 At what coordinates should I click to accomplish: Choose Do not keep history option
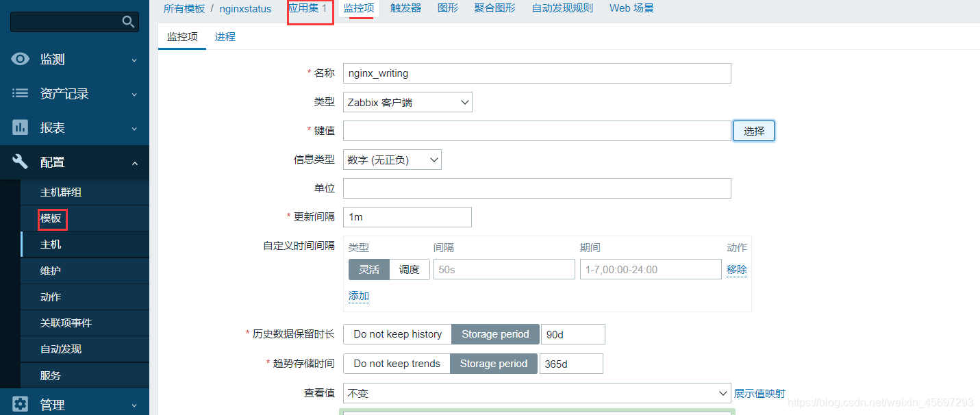[x=397, y=334]
